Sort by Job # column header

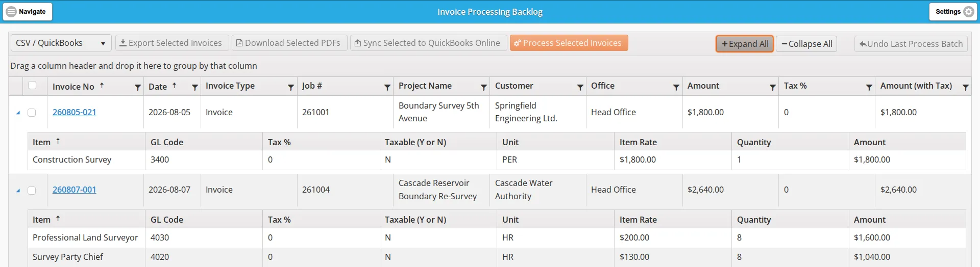coord(312,86)
